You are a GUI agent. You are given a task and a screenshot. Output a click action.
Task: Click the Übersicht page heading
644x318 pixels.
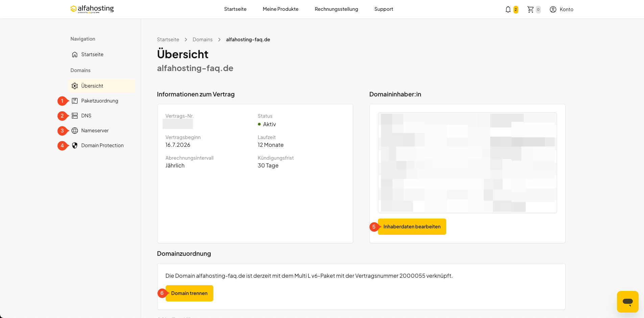point(183,54)
